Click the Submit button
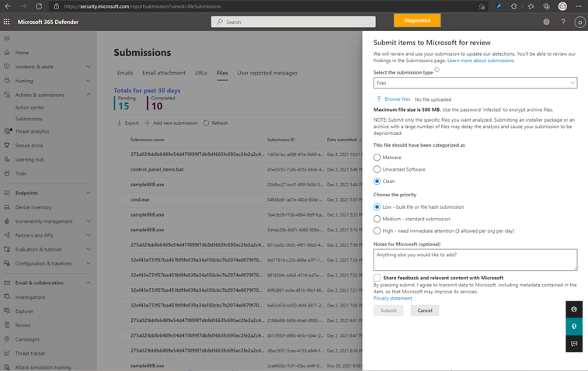Image resolution: width=588 pixels, height=371 pixels. point(388,310)
